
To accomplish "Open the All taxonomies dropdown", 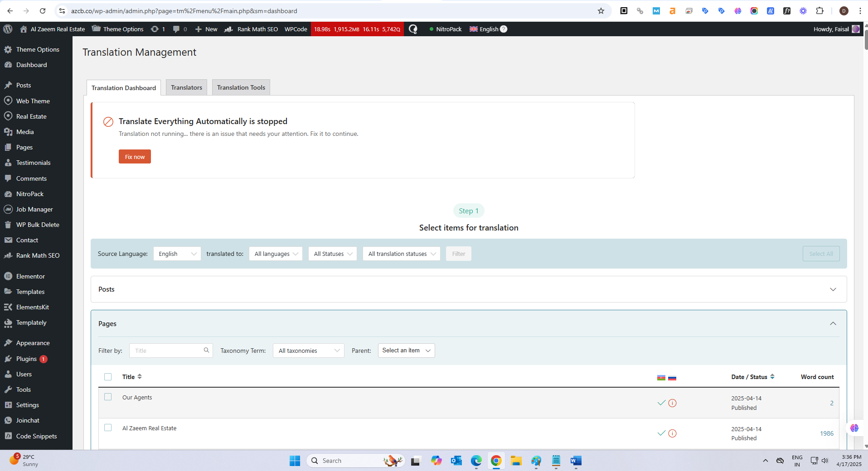I will 309,351.
